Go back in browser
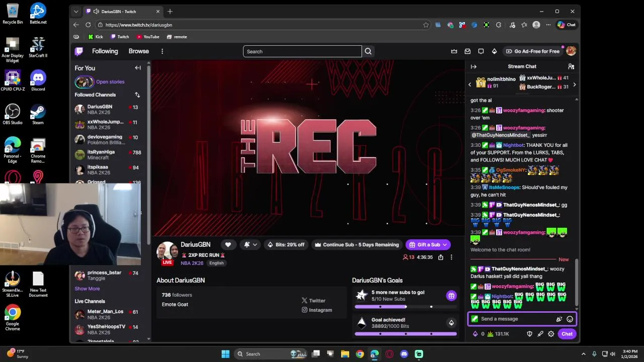Viewport: 644px width, 362px height. (x=76, y=25)
